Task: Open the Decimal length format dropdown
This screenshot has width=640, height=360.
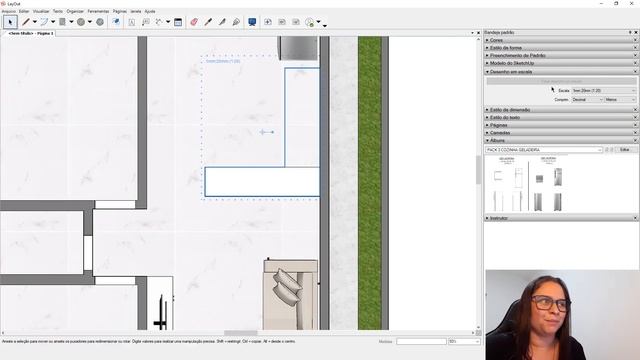Action: (x=587, y=100)
